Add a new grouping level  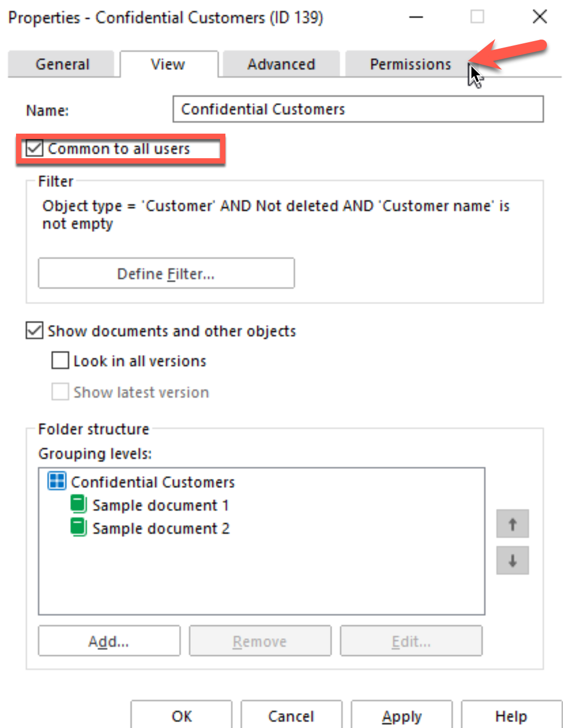[109, 641]
